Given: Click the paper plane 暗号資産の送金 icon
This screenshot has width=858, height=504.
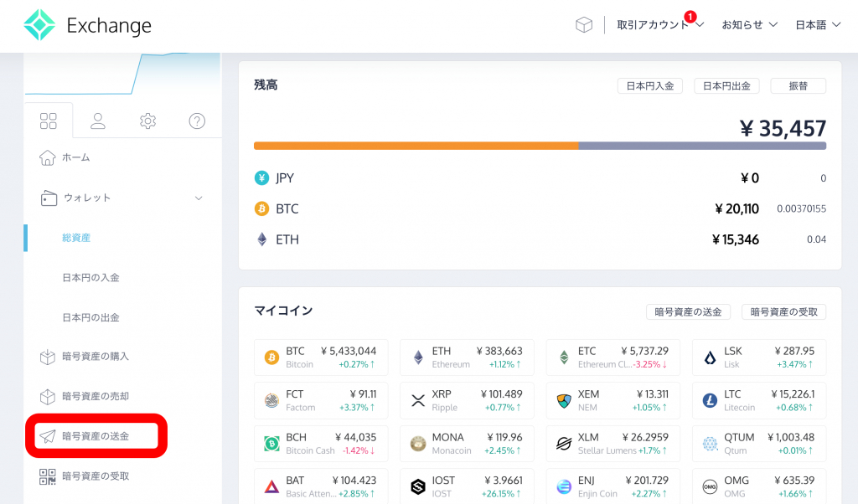Looking at the screenshot, I should (x=48, y=436).
